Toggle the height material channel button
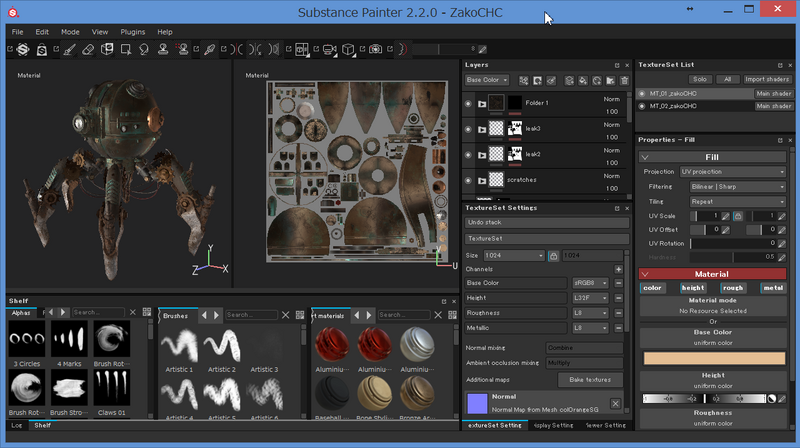 click(693, 288)
